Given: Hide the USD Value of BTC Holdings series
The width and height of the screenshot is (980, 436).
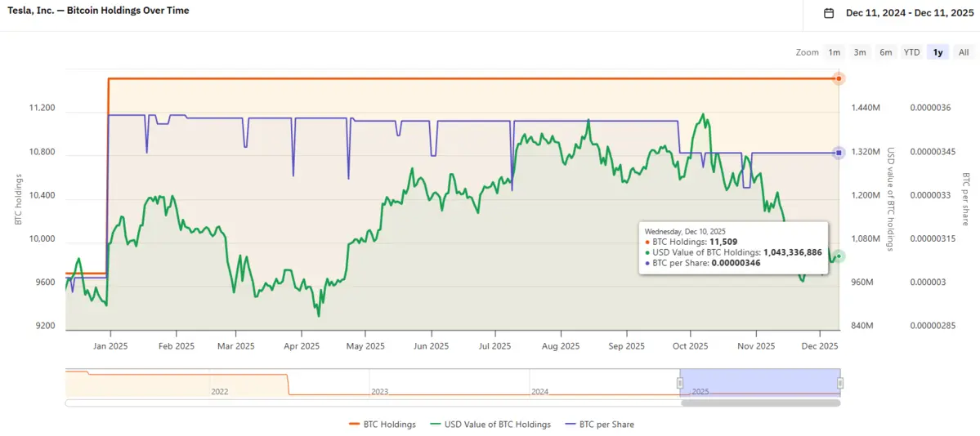Looking at the screenshot, I should [x=496, y=425].
